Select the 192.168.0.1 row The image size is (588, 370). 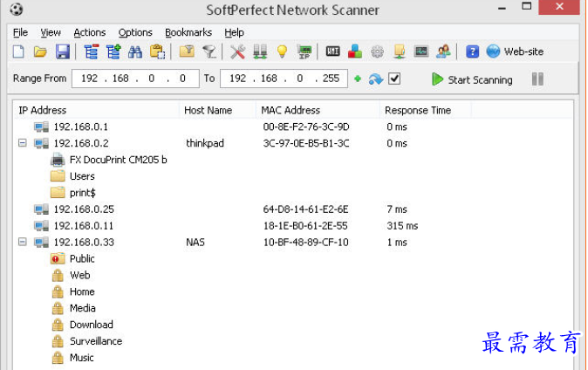pos(293,127)
